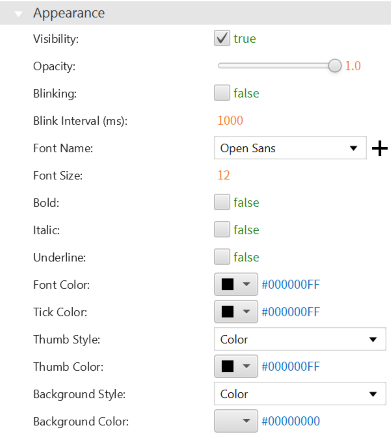Click the Opacity slider handle

click(x=334, y=66)
